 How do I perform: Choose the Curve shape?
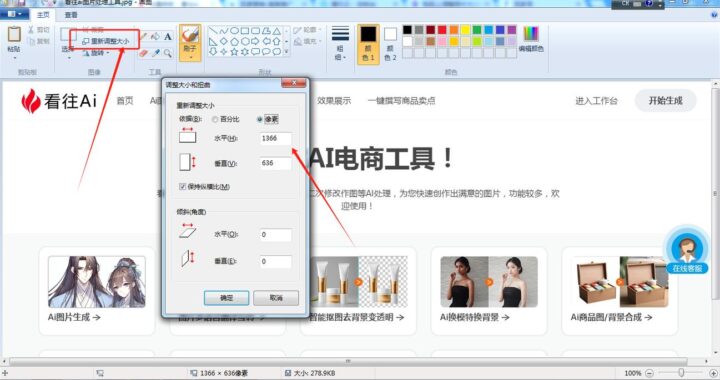coord(224,31)
